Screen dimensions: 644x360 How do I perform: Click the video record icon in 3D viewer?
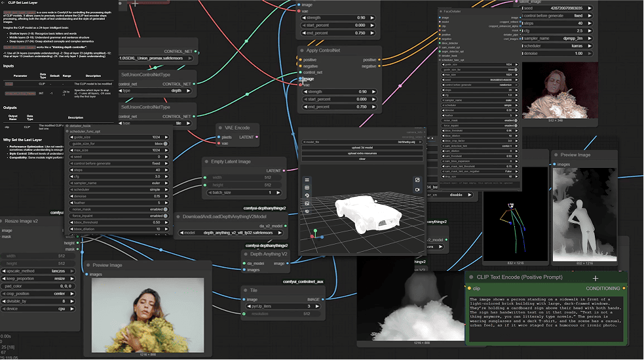click(x=417, y=190)
